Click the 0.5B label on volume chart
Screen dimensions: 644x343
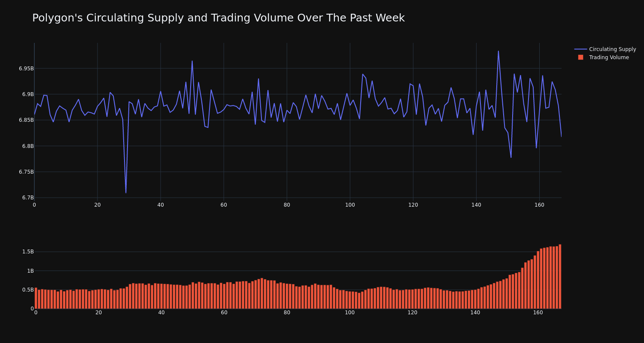(x=28, y=290)
